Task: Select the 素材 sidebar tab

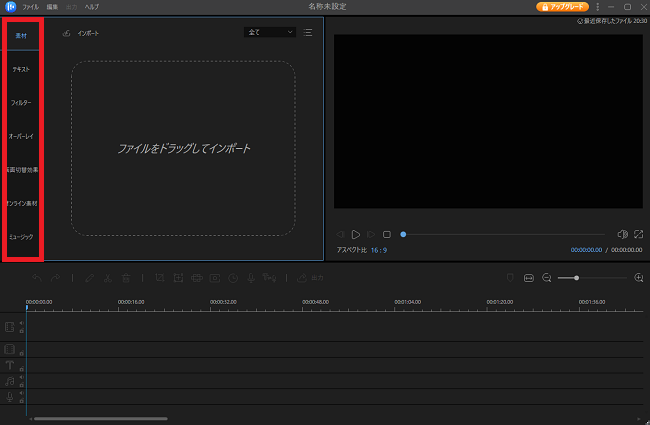Action: 21,36
